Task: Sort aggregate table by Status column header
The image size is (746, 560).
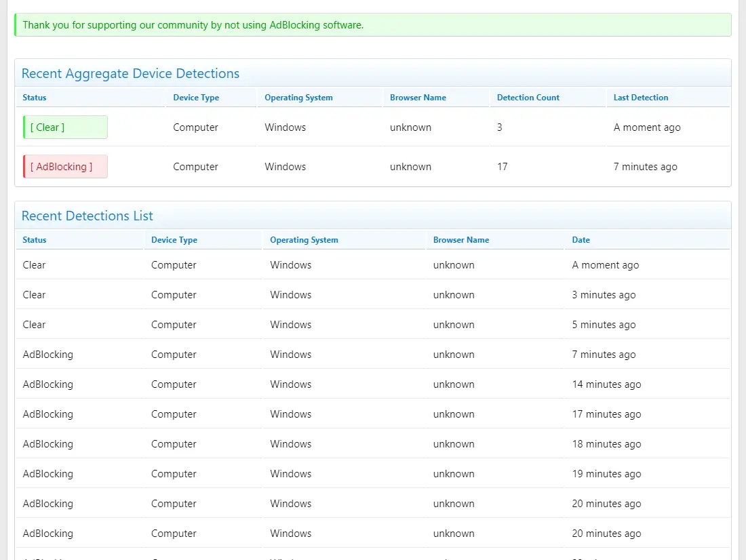Action: point(35,98)
